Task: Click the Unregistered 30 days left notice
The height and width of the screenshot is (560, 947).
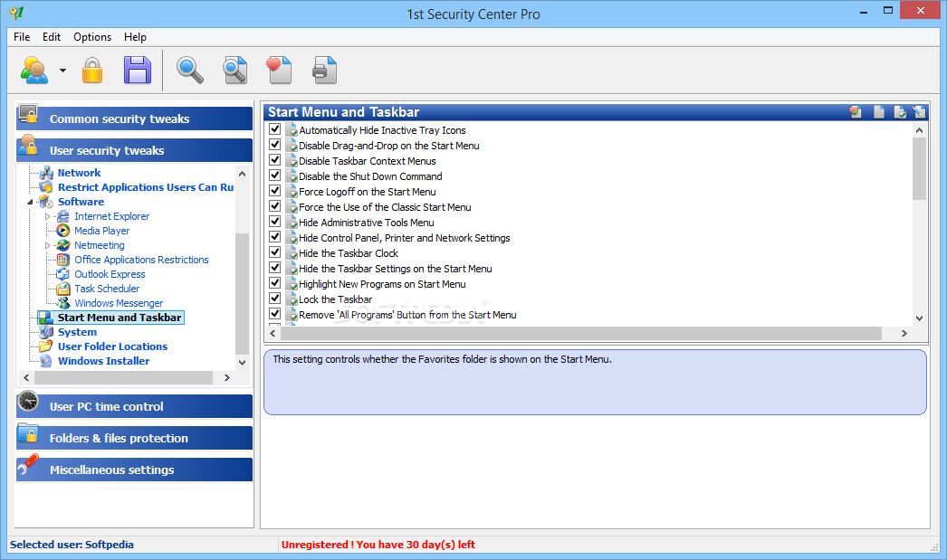Action: tap(378, 545)
